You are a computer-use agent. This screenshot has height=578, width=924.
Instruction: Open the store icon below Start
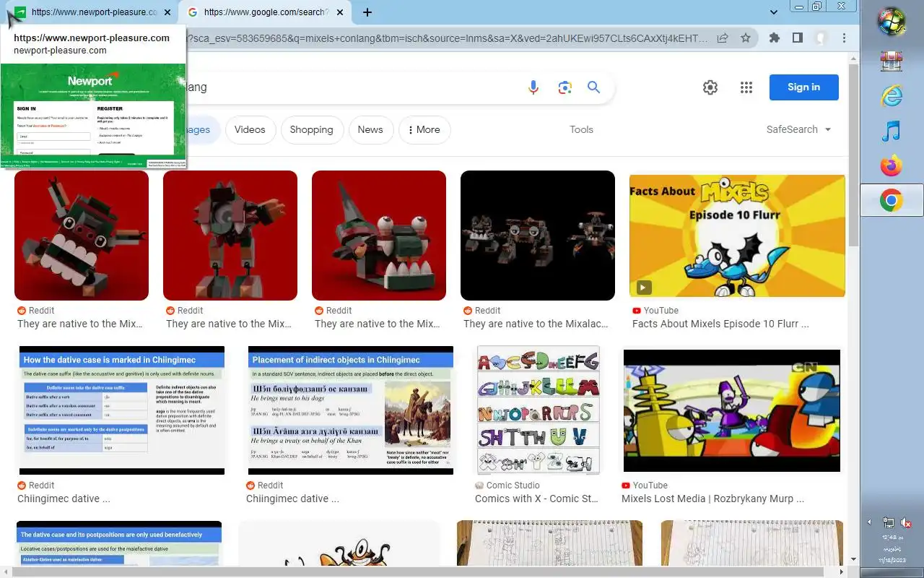[x=892, y=61]
